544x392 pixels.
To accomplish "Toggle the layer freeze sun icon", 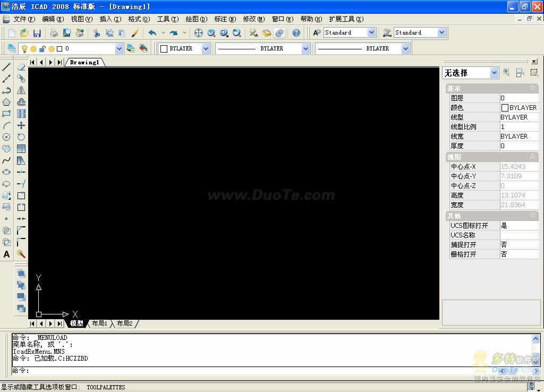I will [x=33, y=49].
